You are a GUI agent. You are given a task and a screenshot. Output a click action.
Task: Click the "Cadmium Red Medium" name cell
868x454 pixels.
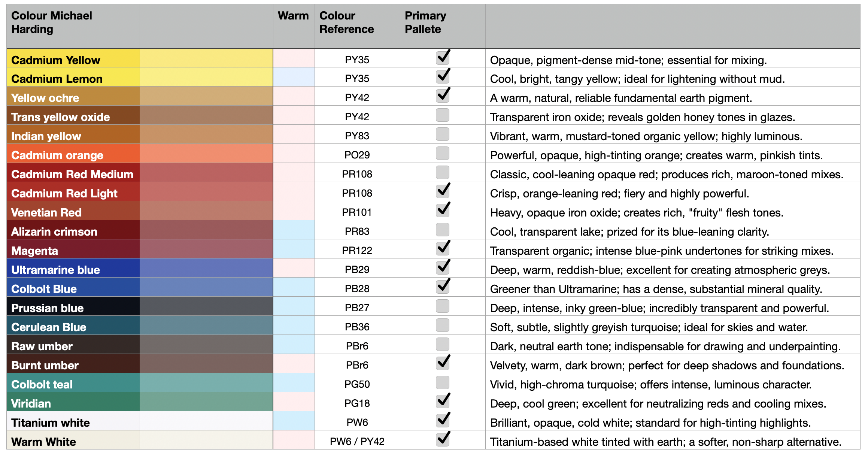tap(73, 172)
